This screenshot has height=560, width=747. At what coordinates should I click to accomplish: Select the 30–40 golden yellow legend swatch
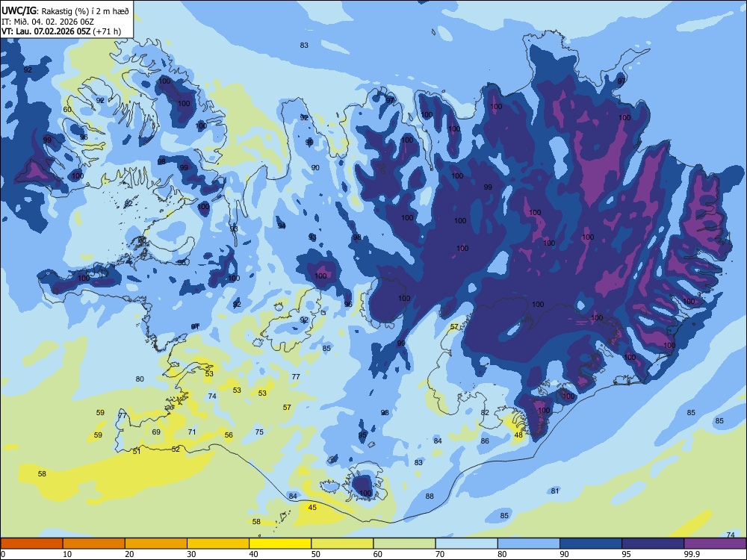[x=218, y=544]
